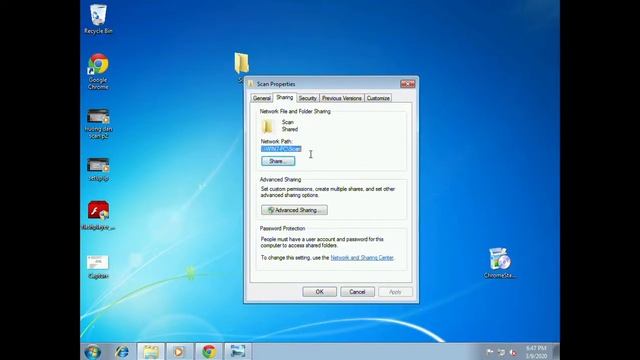Open the volume icon in system tray
Viewport: 640px width, 360px height.
pos(513,352)
